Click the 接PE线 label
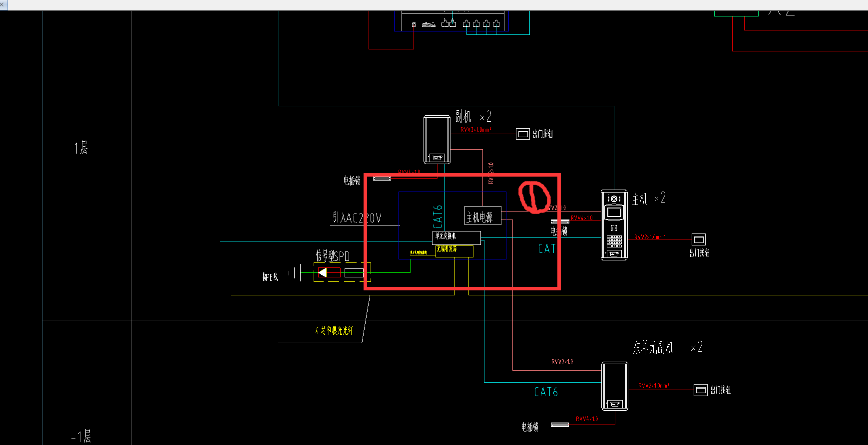Viewport: 868px width, 445px height. pyautogui.click(x=270, y=277)
